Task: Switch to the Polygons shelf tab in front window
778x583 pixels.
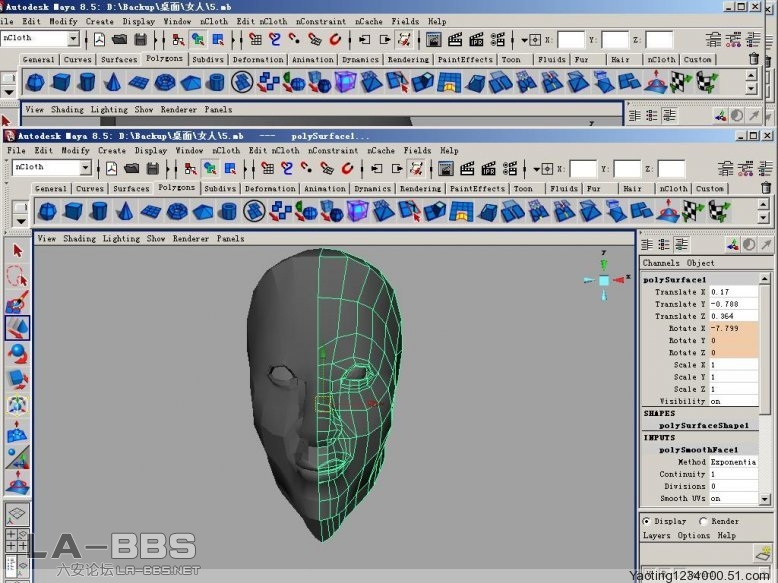Action: 176,188
